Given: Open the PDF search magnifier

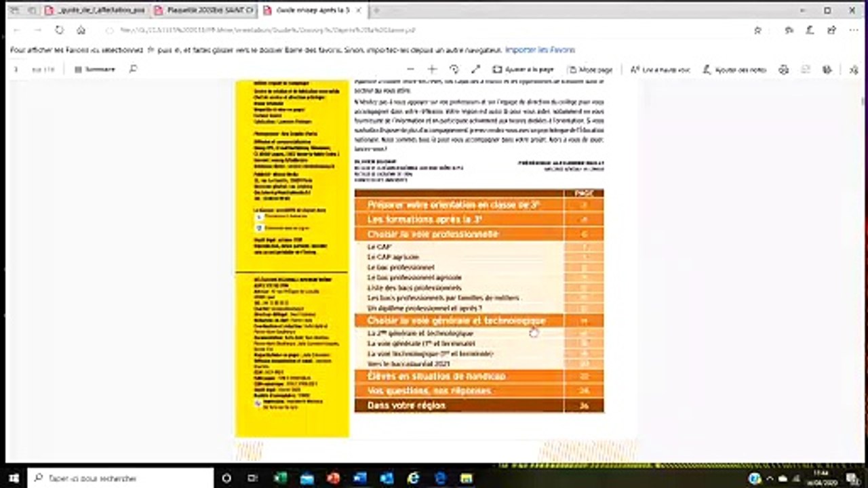Looking at the screenshot, I should pyautogui.click(x=133, y=69).
